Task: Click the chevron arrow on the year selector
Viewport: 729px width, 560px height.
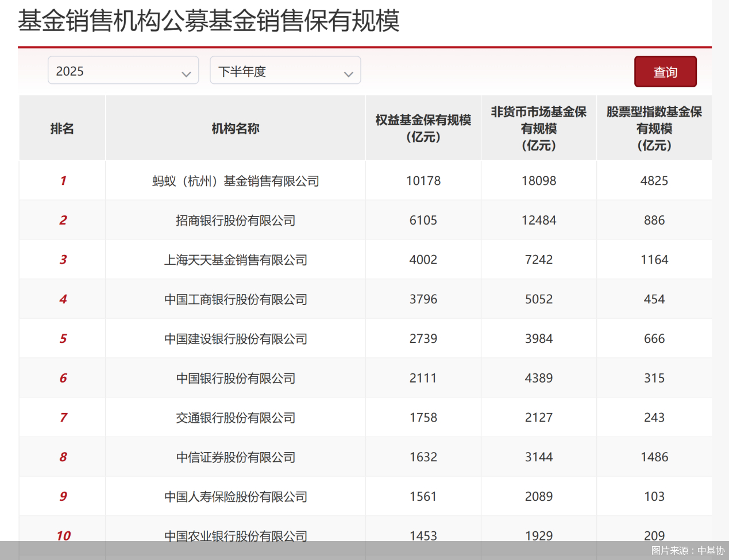Action: coord(186,74)
